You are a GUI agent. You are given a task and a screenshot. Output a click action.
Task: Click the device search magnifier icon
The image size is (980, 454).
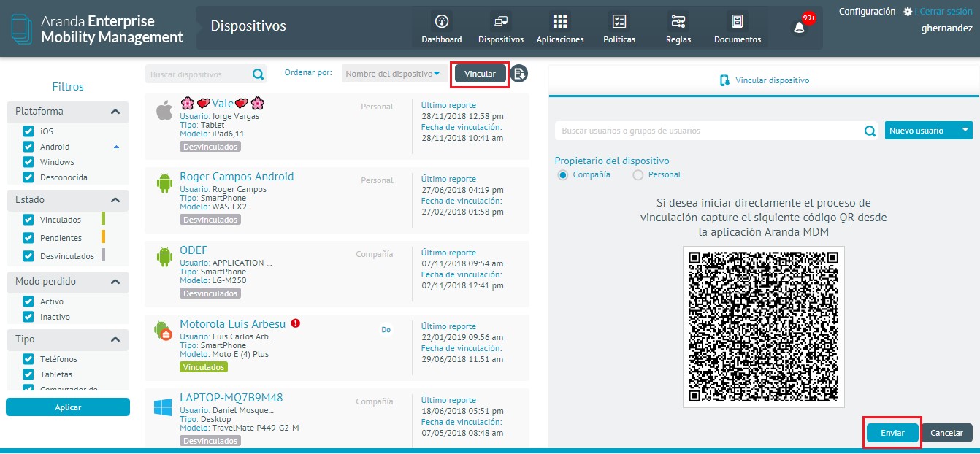[258, 74]
